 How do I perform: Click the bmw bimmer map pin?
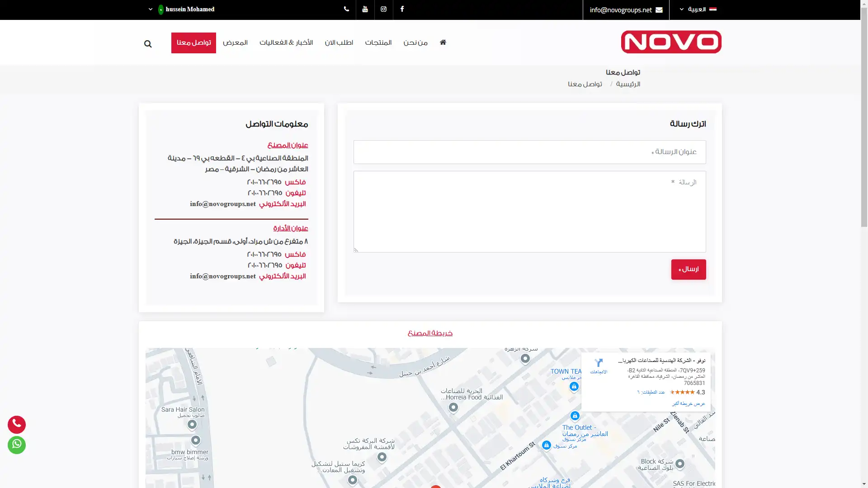point(196,440)
